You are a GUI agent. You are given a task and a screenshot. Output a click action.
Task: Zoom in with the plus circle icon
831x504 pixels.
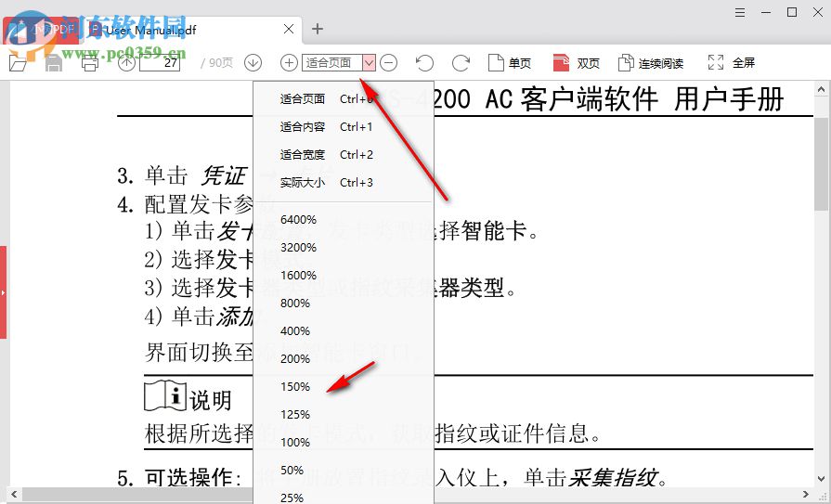pyautogui.click(x=289, y=63)
